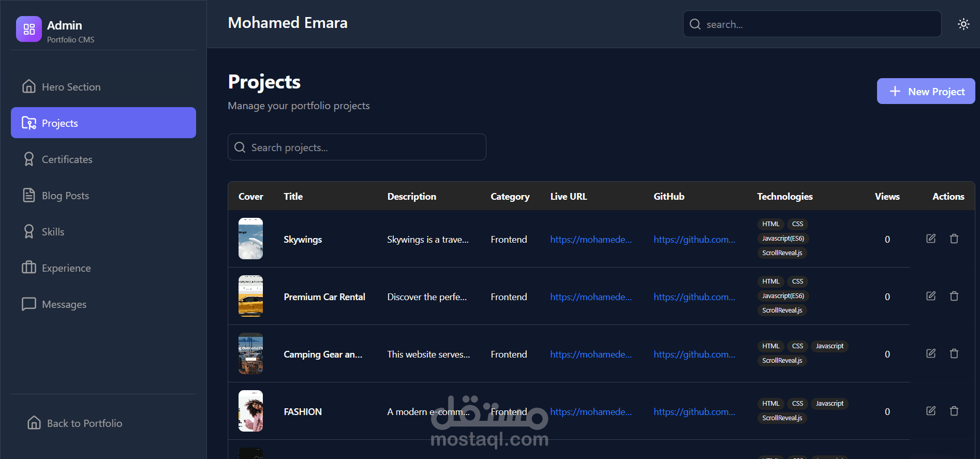Click 'This website serves...' description
The image size is (980, 459).
pyautogui.click(x=428, y=354)
